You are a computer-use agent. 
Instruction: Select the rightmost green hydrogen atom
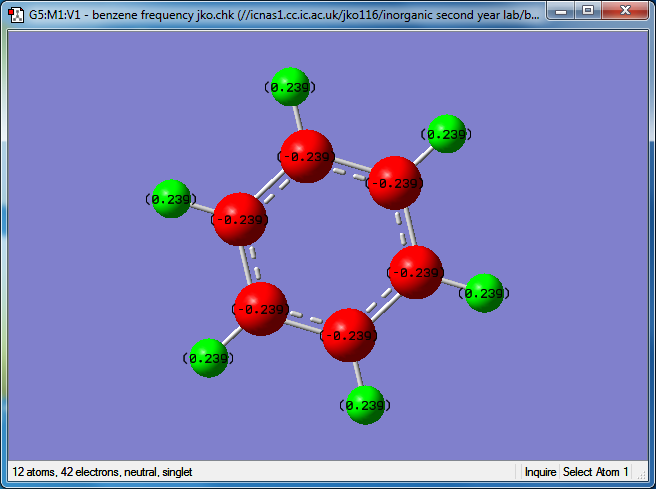point(484,293)
